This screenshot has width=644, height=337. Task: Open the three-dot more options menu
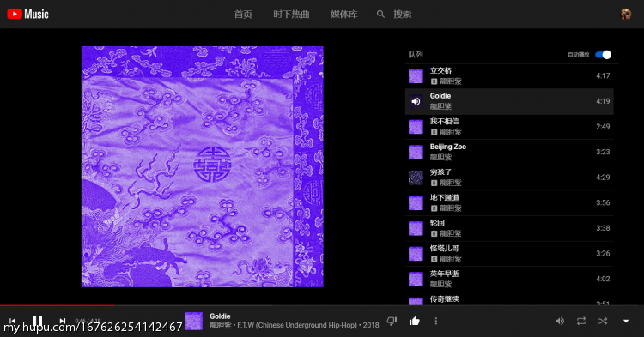click(x=435, y=321)
